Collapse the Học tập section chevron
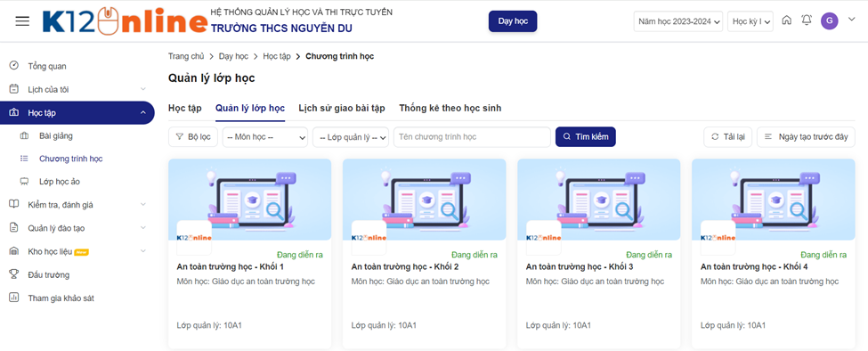The height and width of the screenshot is (351, 868). 142,113
